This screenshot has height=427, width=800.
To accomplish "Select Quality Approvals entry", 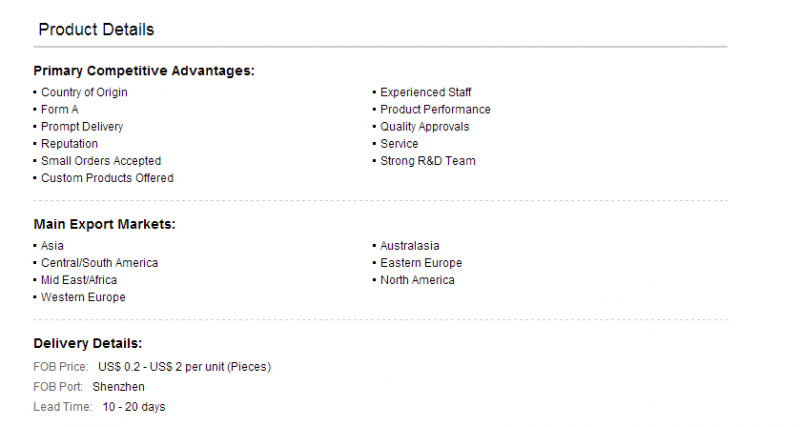I will tap(424, 127).
